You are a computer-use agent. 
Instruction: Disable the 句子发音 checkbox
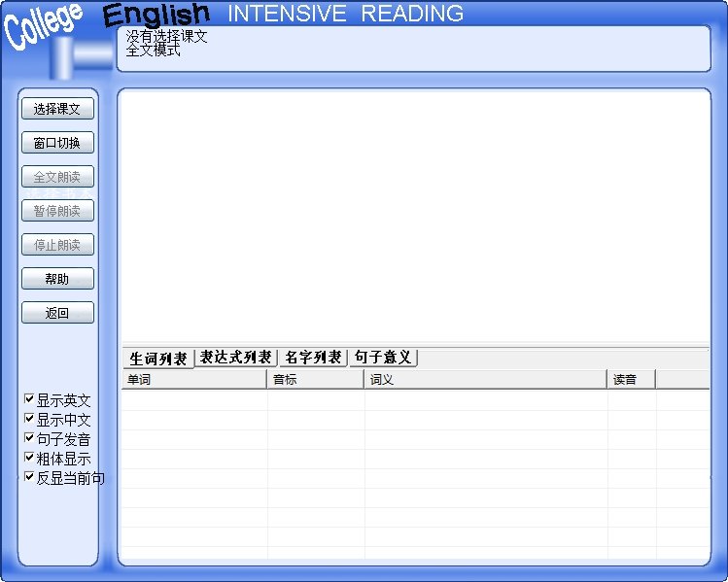30,438
